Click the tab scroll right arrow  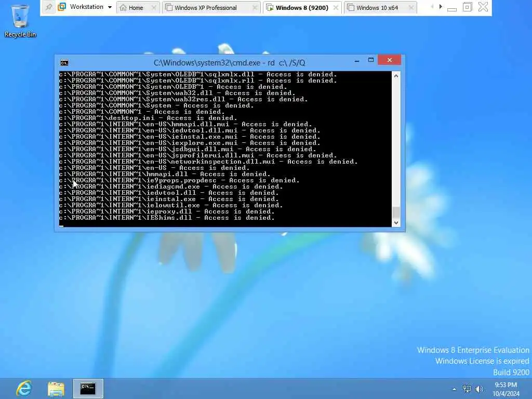(x=441, y=7)
